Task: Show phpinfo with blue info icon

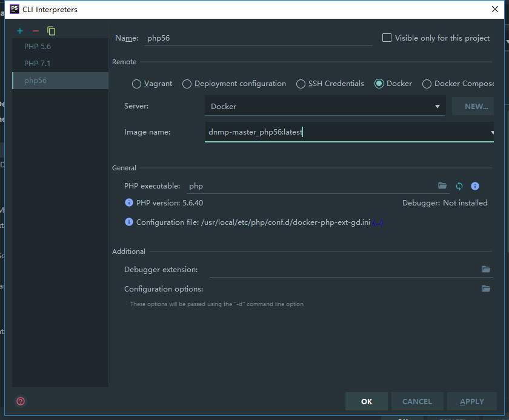Action: pyautogui.click(x=475, y=186)
